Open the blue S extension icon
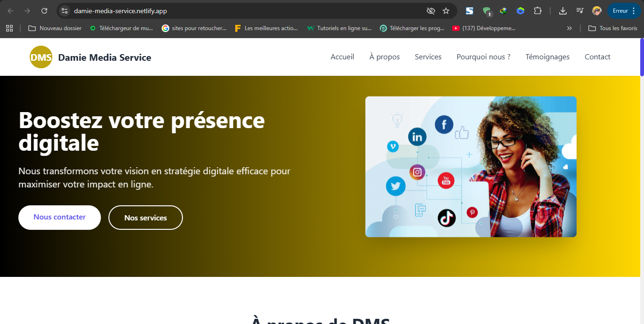The image size is (644, 324). pyautogui.click(x=470, y=11)
